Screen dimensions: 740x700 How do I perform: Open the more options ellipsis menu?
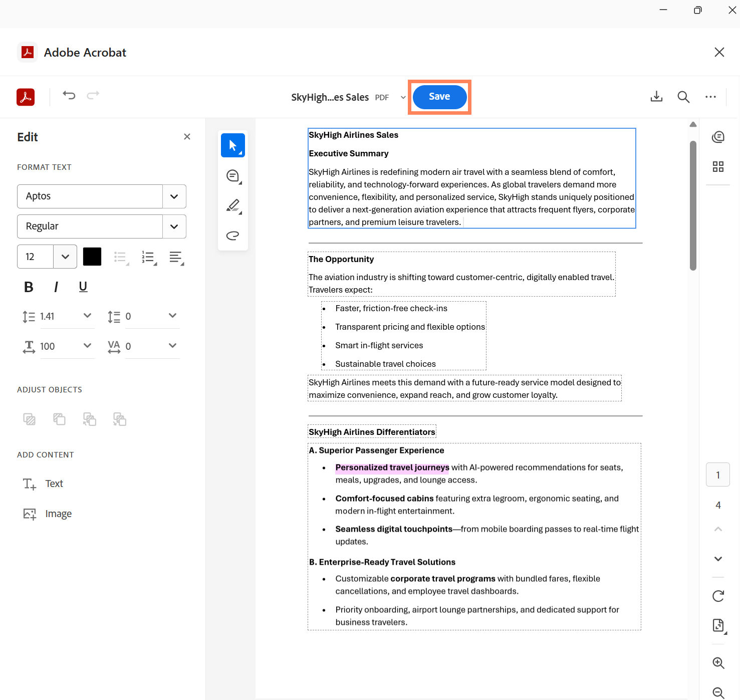pyautogui.click(x=710, y=97)
